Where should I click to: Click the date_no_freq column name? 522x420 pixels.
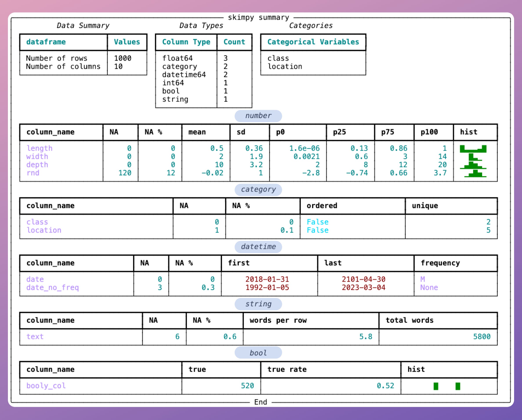pos(53,288)
